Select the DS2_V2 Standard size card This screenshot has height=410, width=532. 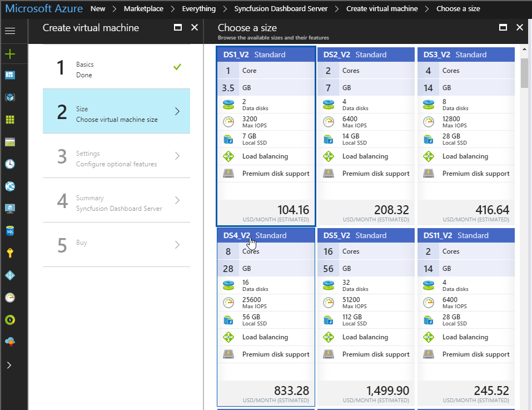tap(366, 136)
